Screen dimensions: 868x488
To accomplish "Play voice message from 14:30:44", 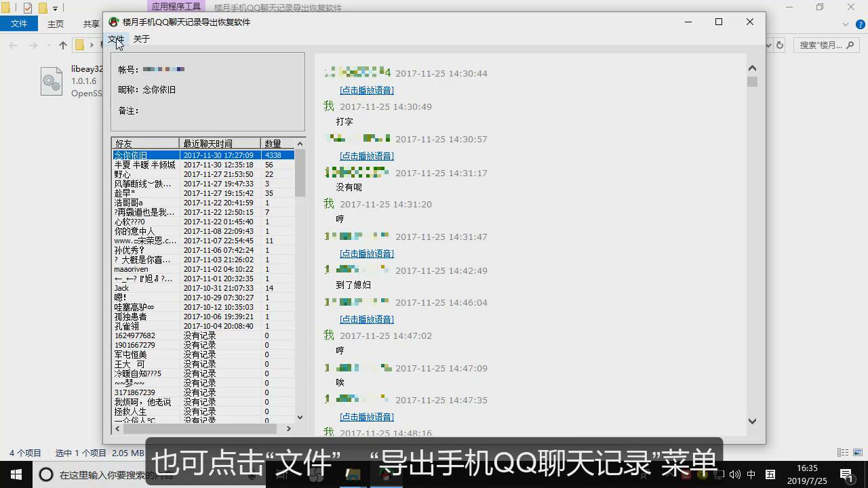I will 367,90.
